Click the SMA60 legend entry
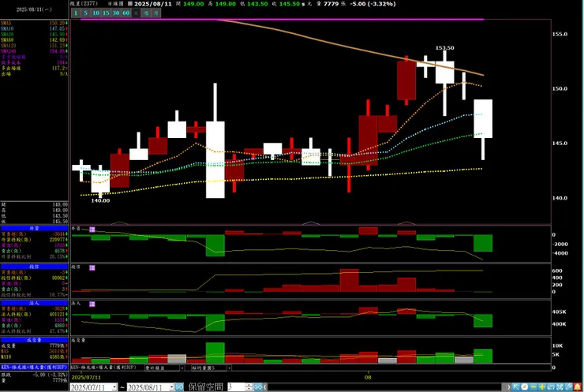This screenshot has height=392, width=584. point(34,40)
